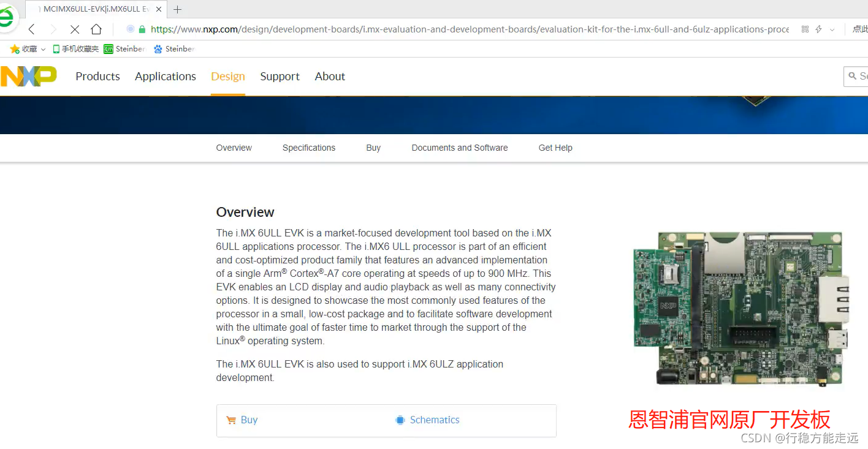
Task: Stop page loading with the X button
Action: (74, 29)
